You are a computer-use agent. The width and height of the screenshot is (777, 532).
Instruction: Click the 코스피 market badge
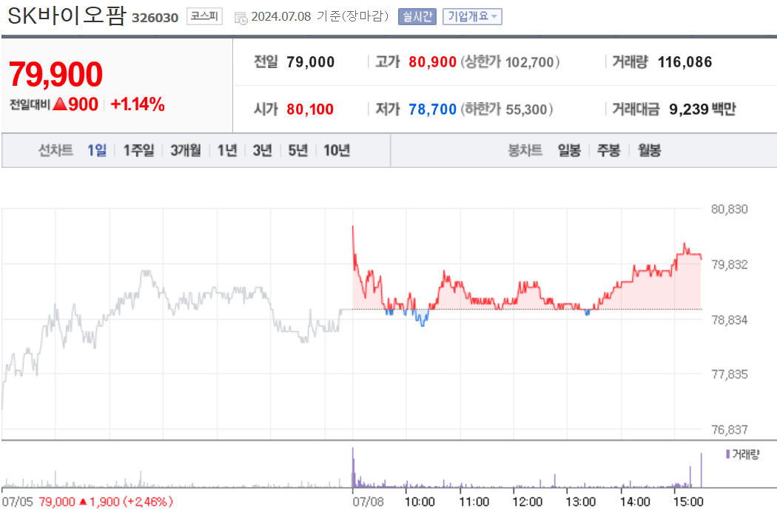(204, 16)
